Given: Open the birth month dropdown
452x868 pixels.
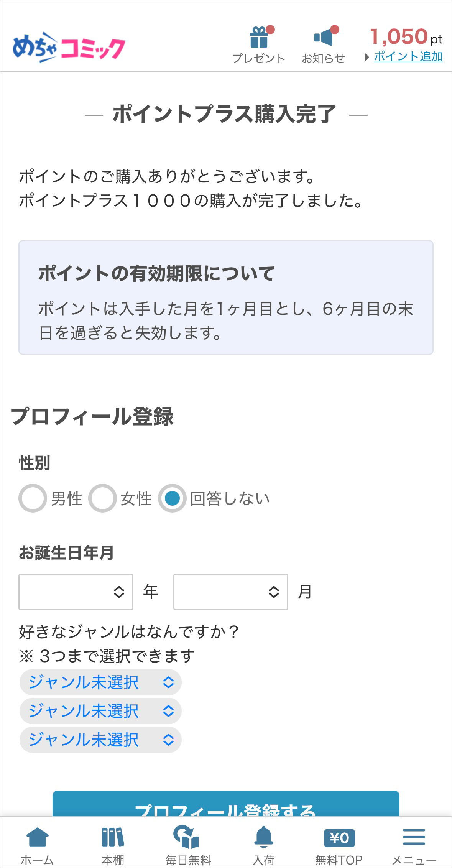Looking at the screenshot, I should [230, 592].
